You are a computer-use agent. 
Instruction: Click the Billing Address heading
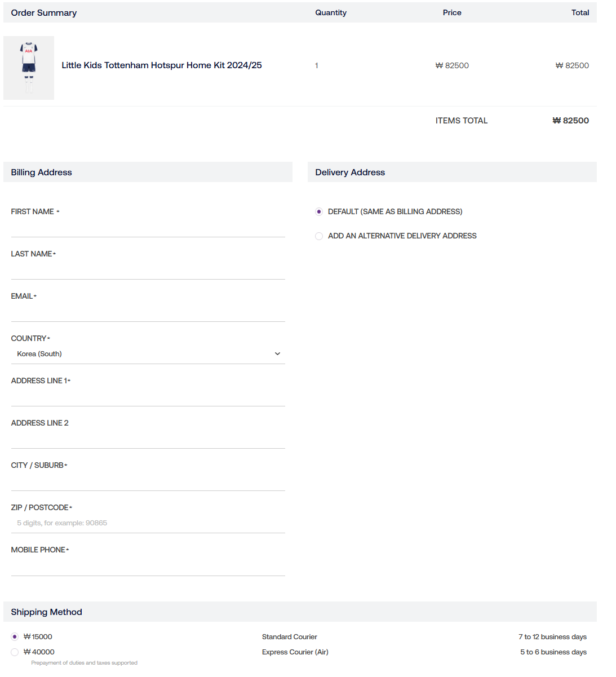click(x=42, y=172)
